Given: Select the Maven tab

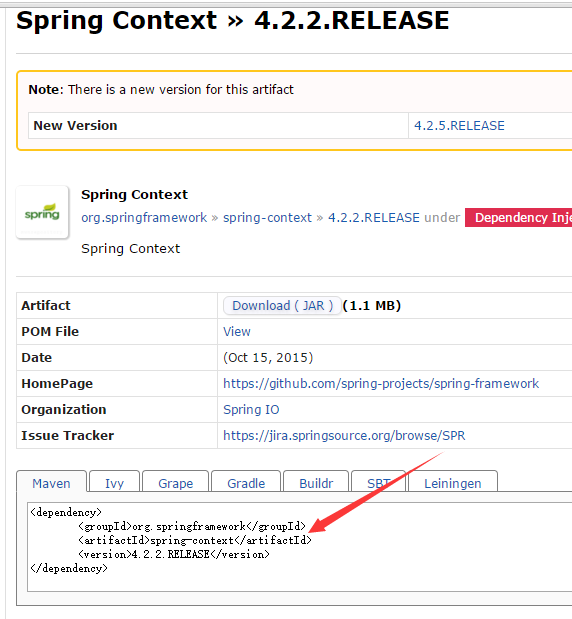Looking at the screenshot, I should tap(51, 483).
